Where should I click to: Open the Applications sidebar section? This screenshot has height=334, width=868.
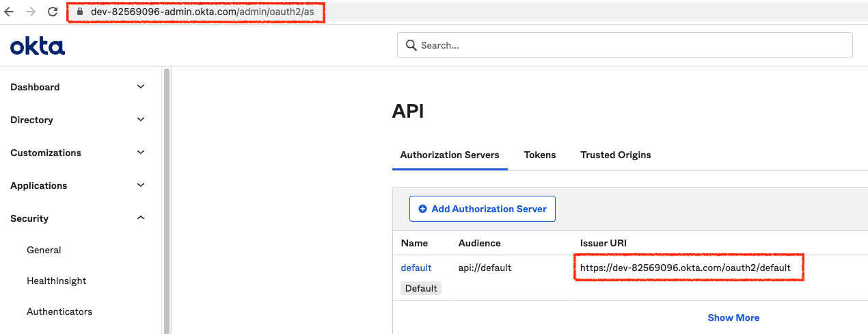click(39, 185)
